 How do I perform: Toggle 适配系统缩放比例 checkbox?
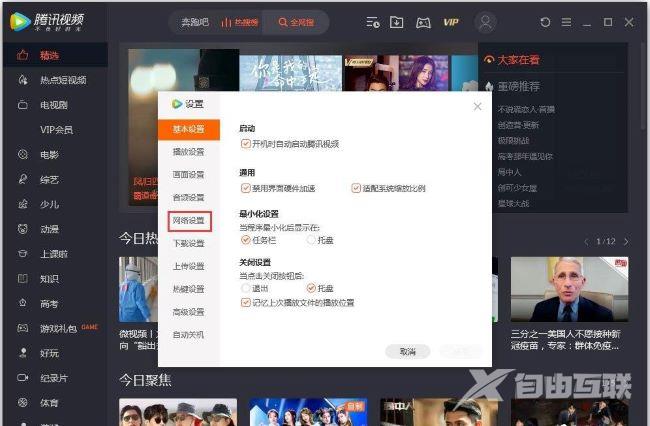tap(356, 188)
